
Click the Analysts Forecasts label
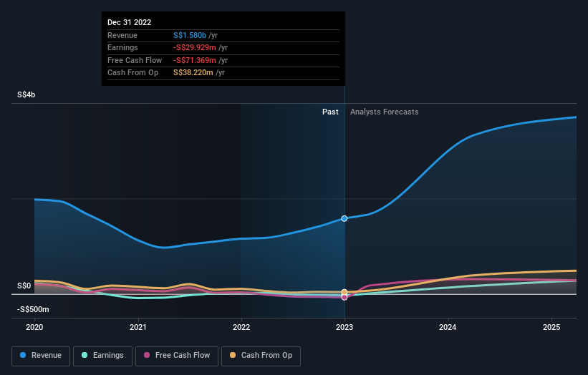(385, 112)
